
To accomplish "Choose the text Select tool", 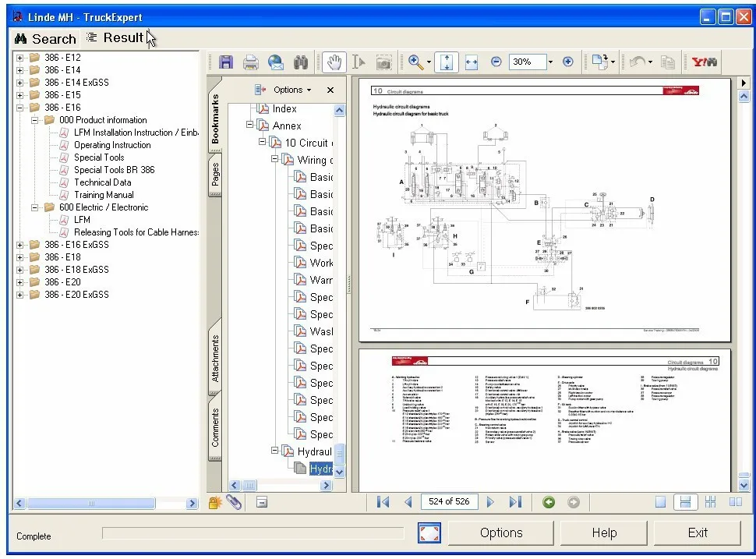I will [x=359, y=62].
